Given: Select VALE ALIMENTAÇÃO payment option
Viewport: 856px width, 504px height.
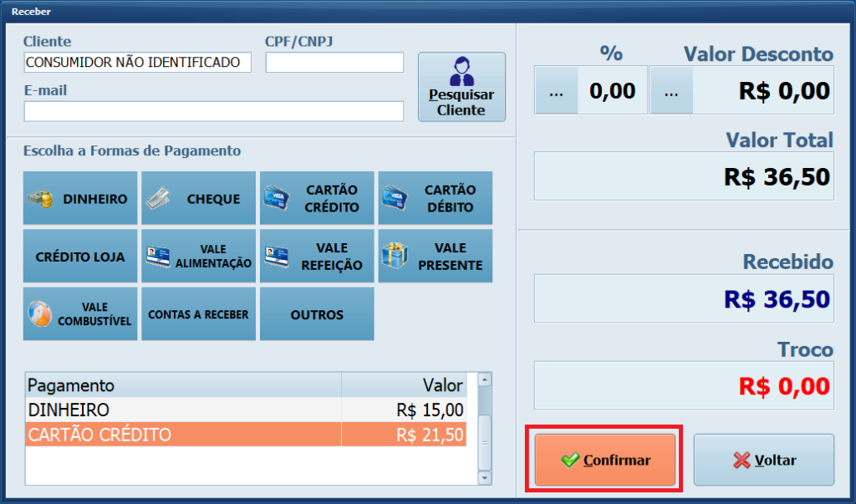Looking at the screenshot, I should (198, 256).
